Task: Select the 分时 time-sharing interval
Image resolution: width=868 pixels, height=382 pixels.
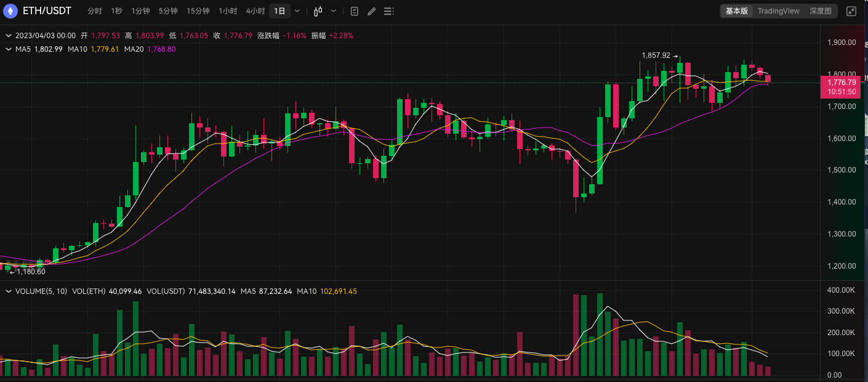Action: tap(95, 11)
